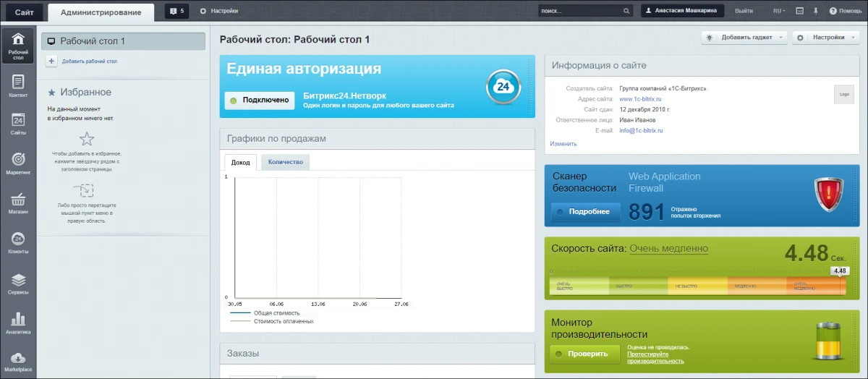Click the Иван Иванов responsible person value

(x=638, y=120)
